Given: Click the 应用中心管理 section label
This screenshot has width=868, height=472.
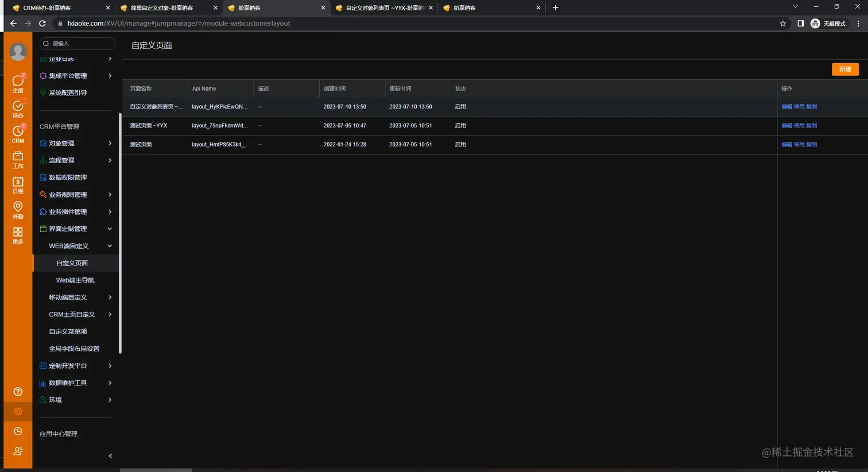Looking at the screenshot, I should pos(59,434).
